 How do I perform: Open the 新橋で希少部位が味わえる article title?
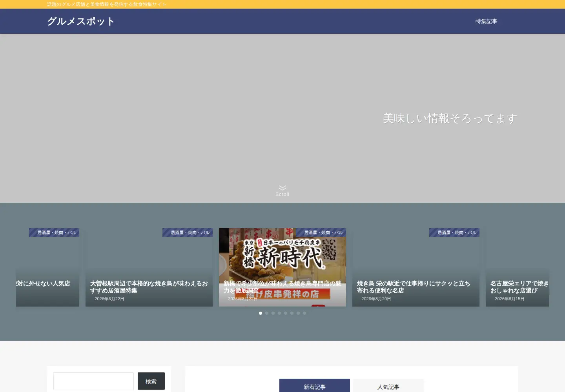click(282, 287)
